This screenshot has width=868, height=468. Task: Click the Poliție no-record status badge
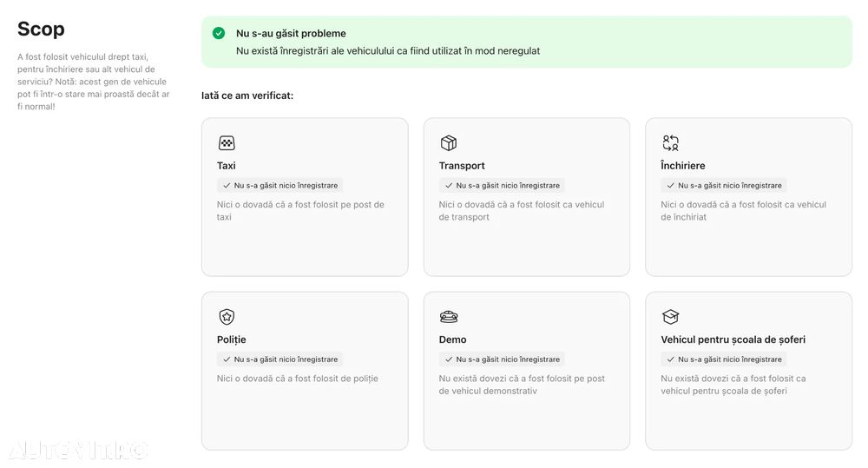(279, 359)
